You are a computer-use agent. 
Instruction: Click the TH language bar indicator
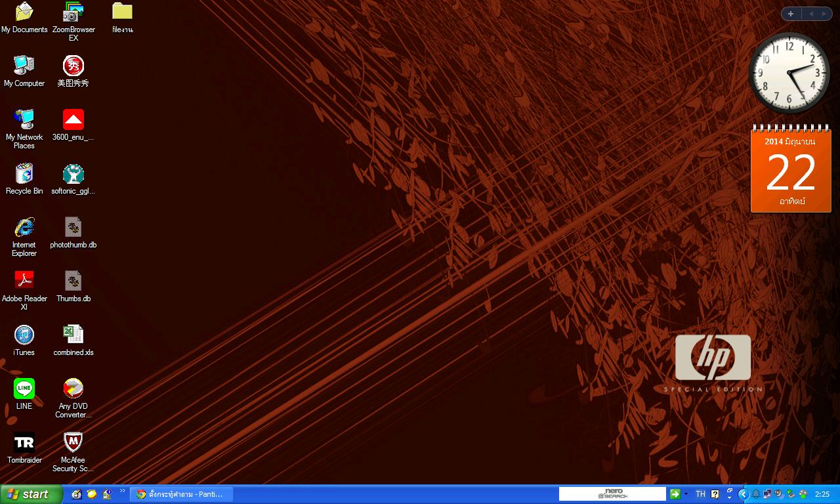click(700, 494)
